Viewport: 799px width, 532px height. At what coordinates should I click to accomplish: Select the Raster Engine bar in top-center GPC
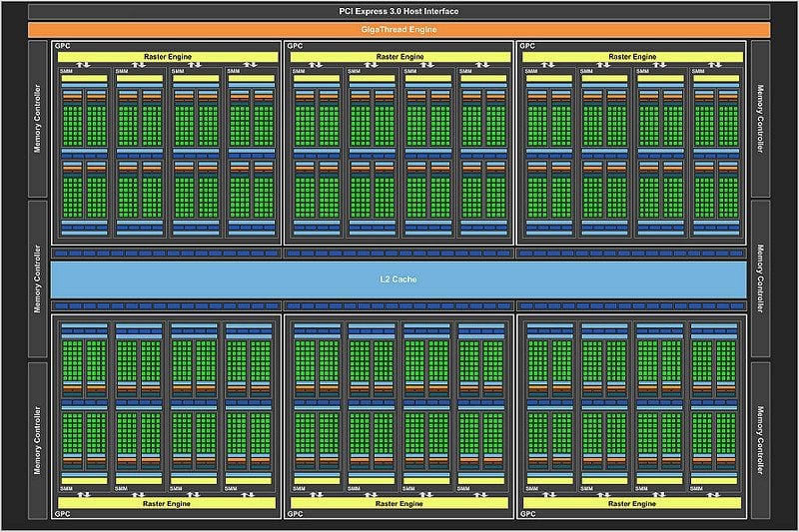(x=400, y=57)
